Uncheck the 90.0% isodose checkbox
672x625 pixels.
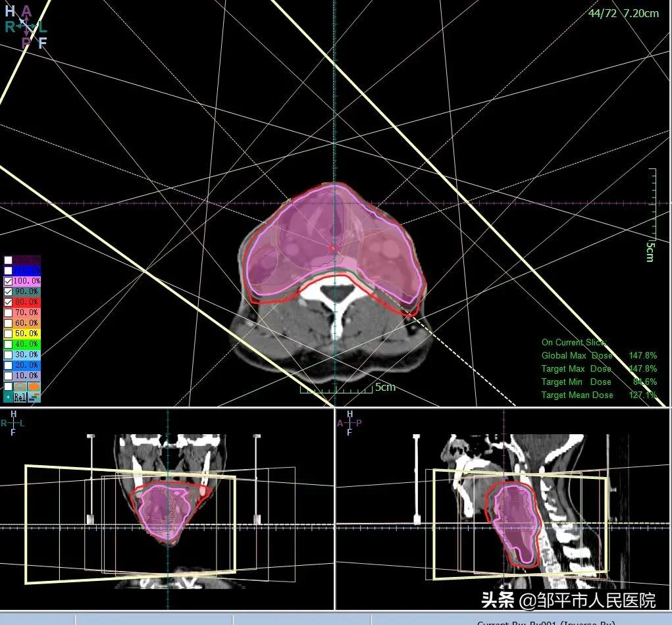click(x=8, y=291)
